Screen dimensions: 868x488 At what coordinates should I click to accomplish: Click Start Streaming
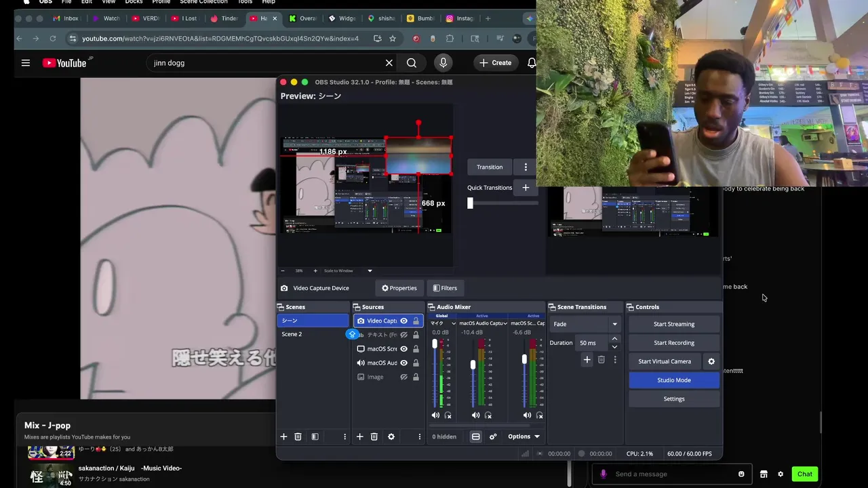coord(674,324)
